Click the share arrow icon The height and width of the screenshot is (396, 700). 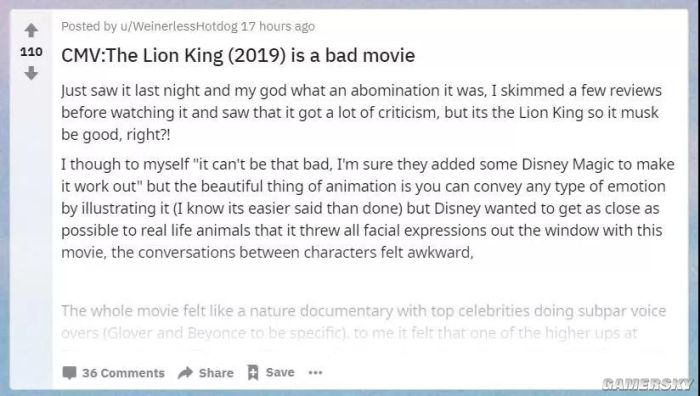click(x=185, y=372)
